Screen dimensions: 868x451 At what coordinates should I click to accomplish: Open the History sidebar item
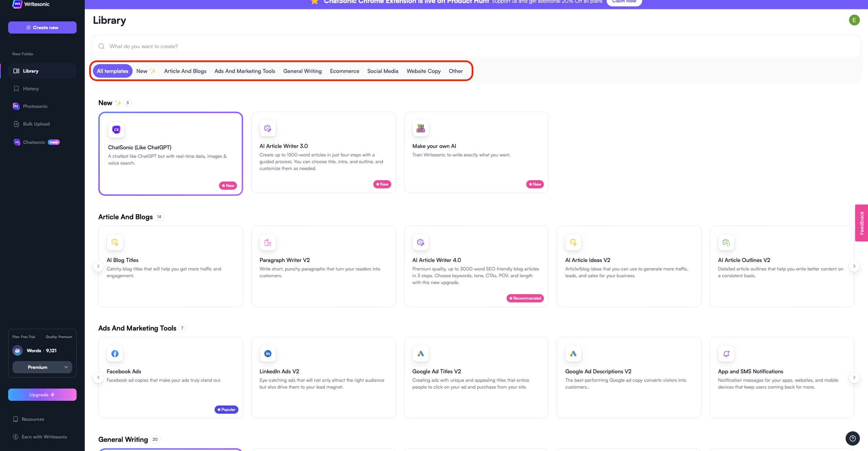[31, 89]
